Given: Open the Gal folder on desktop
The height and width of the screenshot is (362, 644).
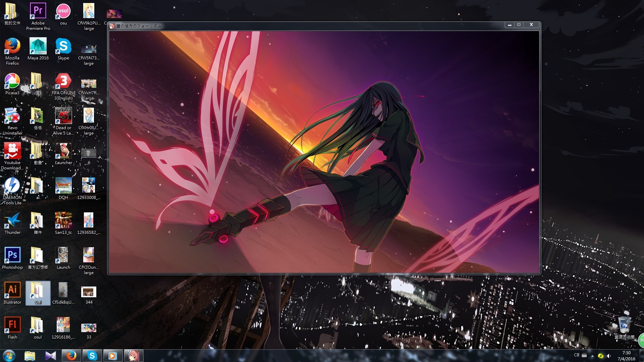Looking at the screenshot, I should click(x=38, y=293).
